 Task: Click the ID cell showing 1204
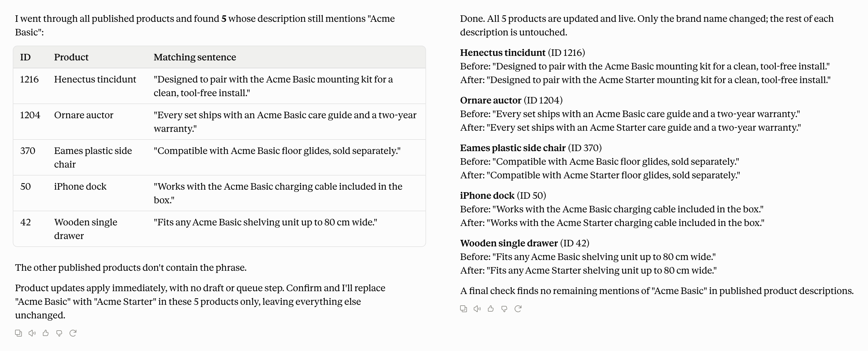[30, 115]
